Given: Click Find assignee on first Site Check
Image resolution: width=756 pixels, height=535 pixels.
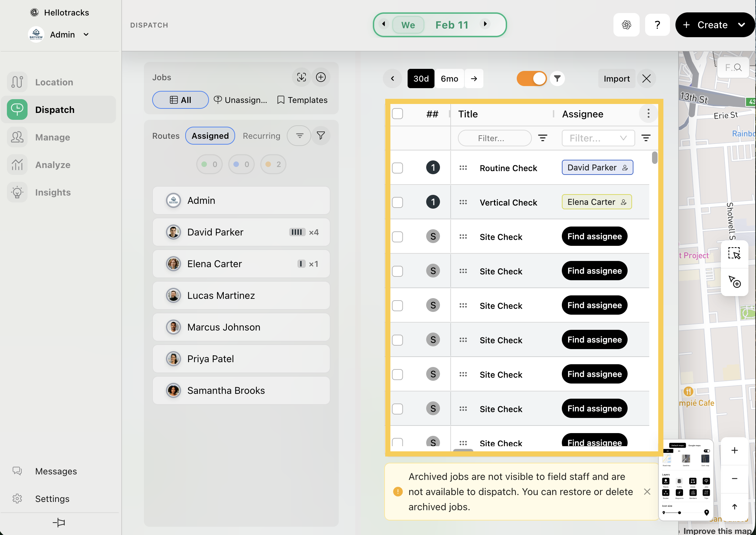Looking at the screenshot, I should point(594,237).
